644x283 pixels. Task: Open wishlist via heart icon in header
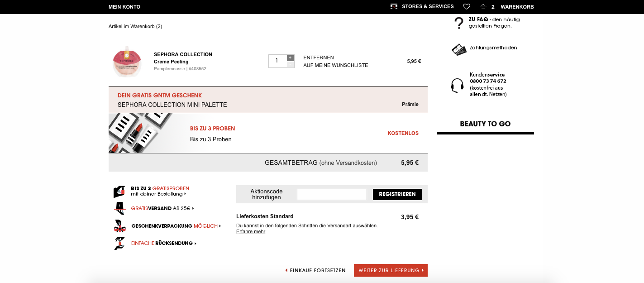tap(467, 6)
